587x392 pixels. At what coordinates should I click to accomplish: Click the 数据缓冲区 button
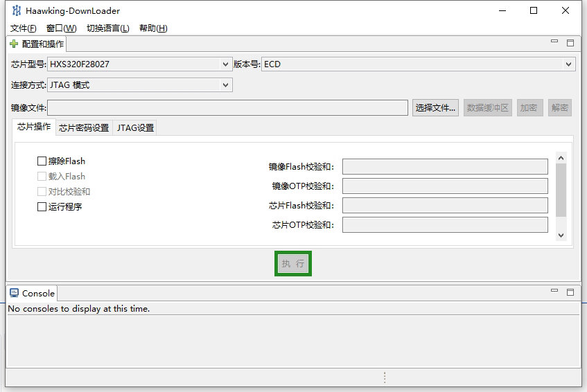(x=487, y=108)
